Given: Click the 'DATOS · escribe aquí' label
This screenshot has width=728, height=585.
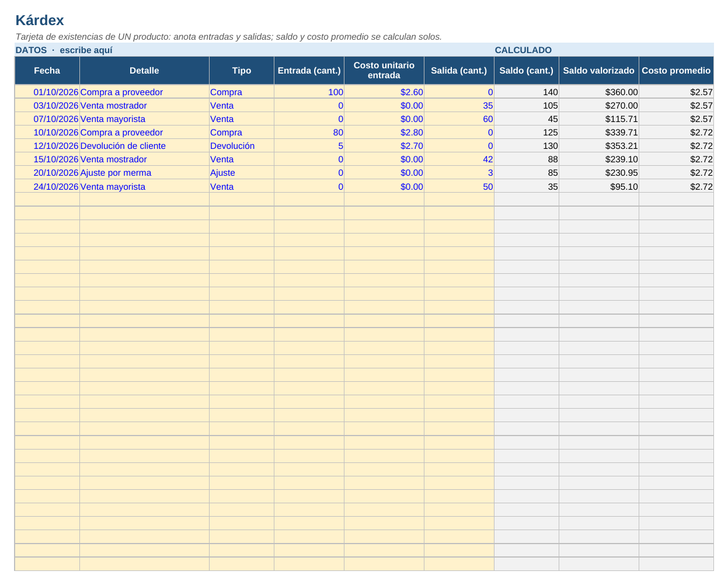Looking at the screenshot, I should click(64, 50).
